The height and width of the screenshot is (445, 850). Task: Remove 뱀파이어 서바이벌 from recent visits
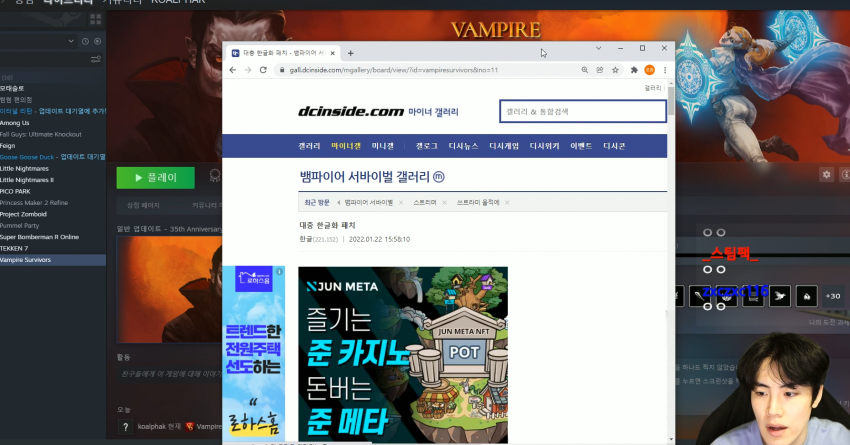coord(401,203)
